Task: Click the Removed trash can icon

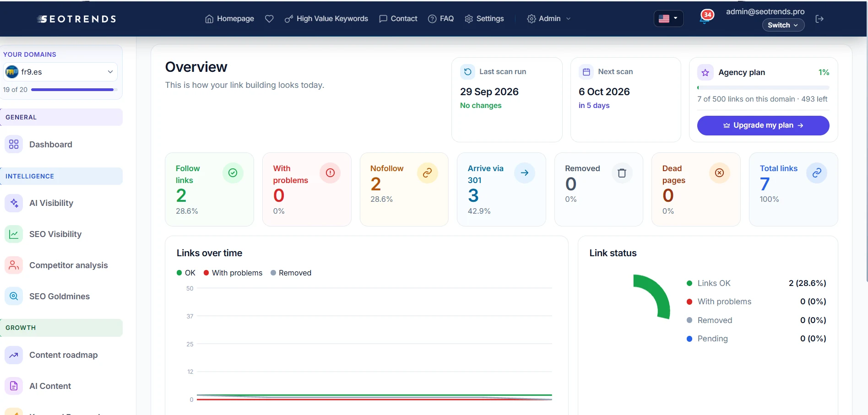Action: pos(622,173)
